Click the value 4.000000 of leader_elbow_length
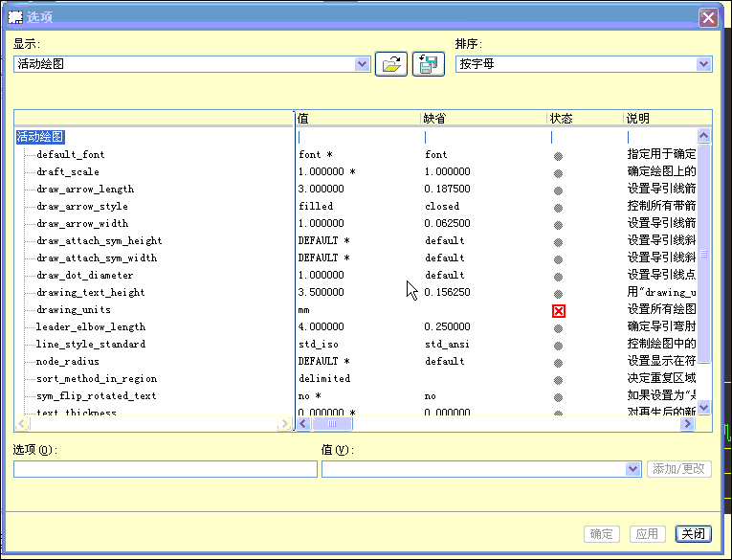732x560 pixels. (322, 327)
